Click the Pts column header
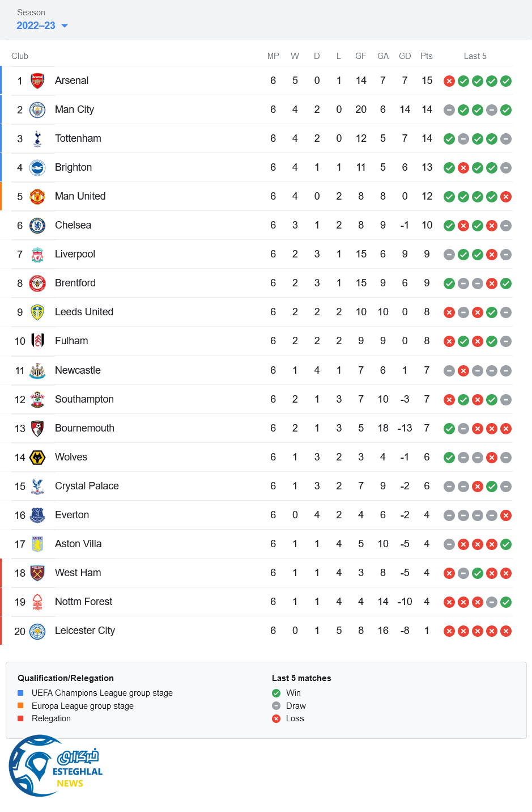This screenshot has width=532, height=812. (x=427, y=56)
